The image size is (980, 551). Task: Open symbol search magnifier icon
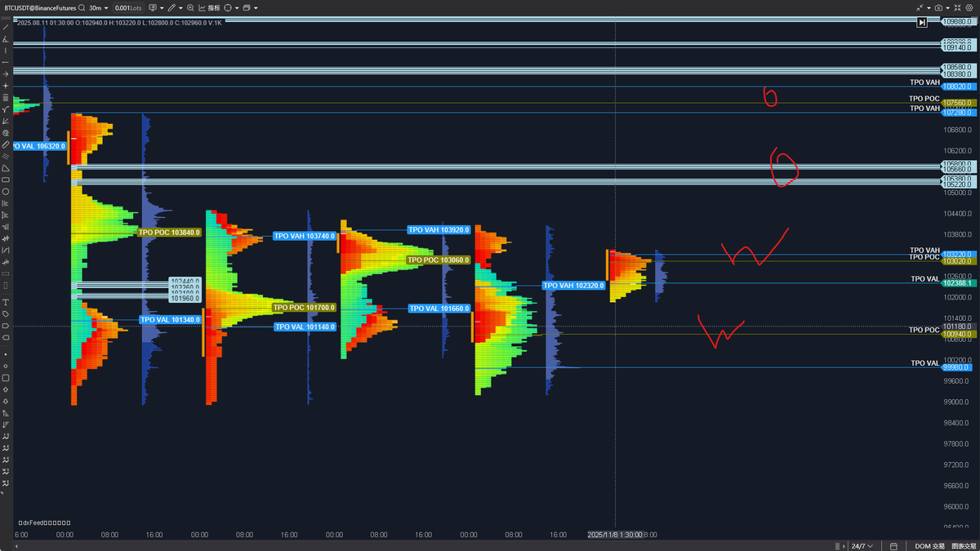click(82, 8)
